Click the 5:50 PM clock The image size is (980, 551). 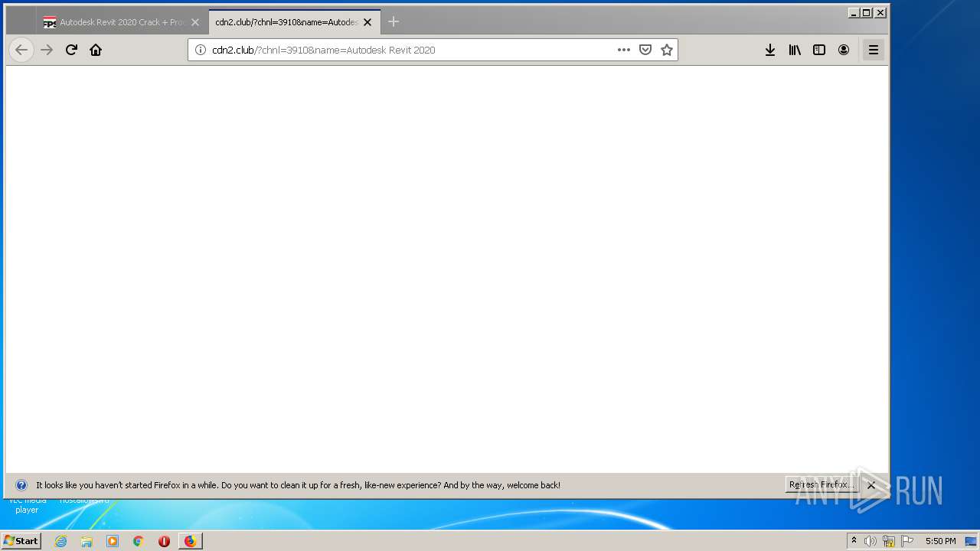[x=940, y=541]
